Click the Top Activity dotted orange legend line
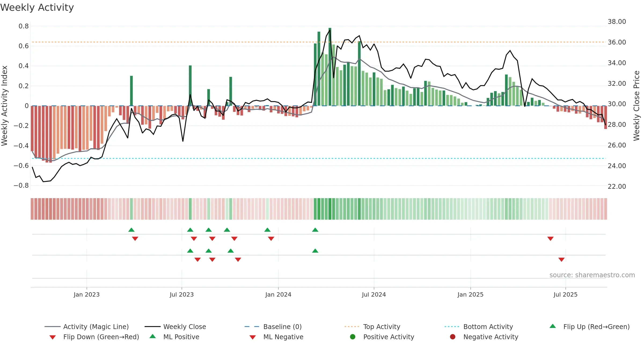The image size is (644, 362). click(352, 327)
